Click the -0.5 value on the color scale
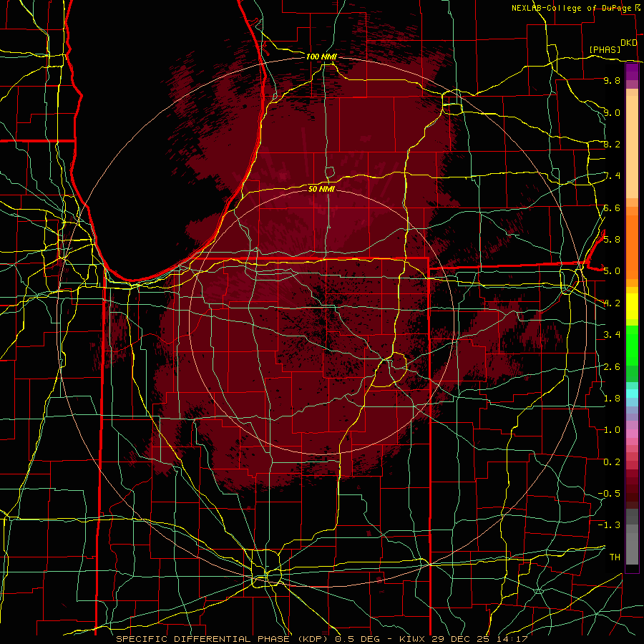This screenshot has width=644, height=644. 609,493
